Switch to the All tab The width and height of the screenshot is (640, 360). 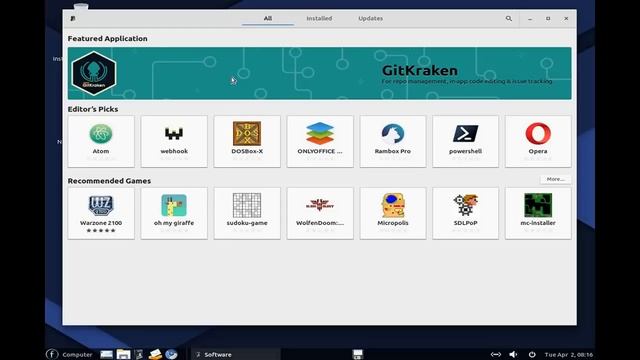(x=268, y=18)
